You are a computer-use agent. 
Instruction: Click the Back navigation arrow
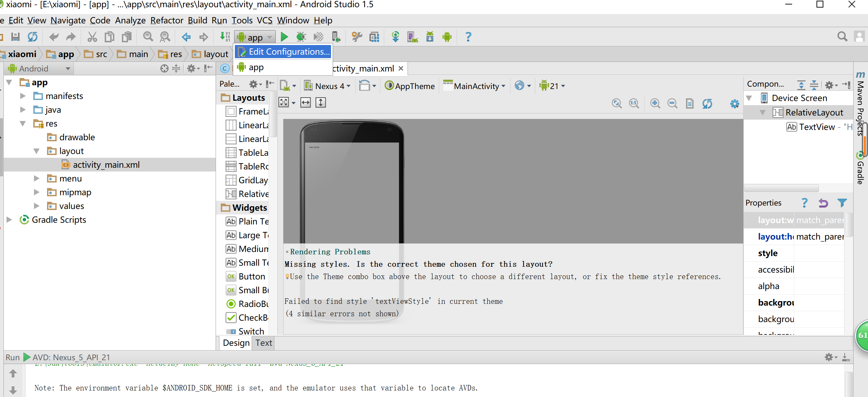tap(186, 37)
